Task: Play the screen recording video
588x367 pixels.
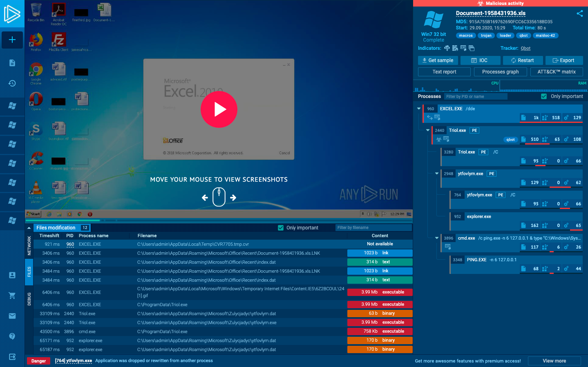Action: [x=219, y=109]
